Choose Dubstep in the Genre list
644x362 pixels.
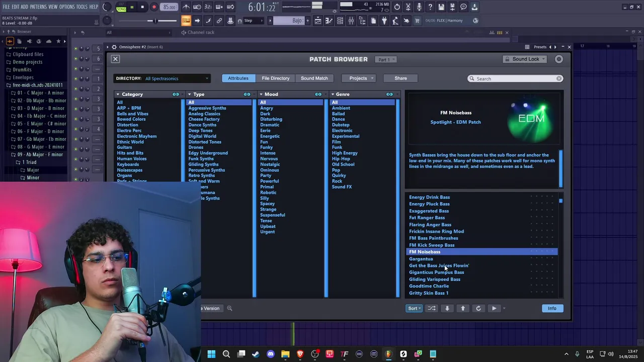coord(341,125)
